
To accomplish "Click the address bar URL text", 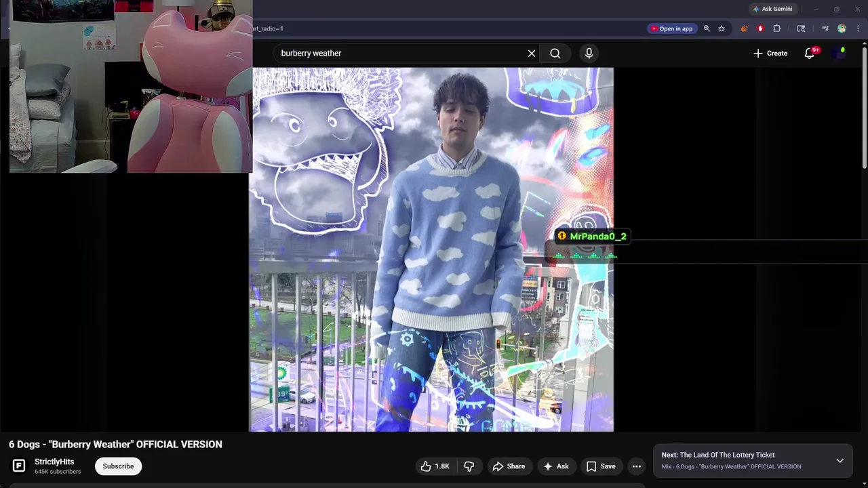I will [x=268, y=28].
